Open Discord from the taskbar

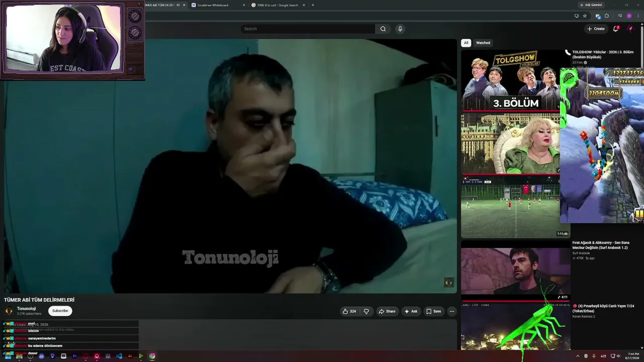(41, 356)
